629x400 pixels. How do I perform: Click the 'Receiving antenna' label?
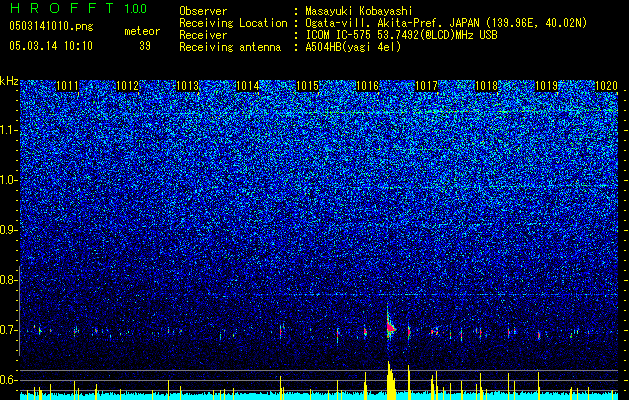coord(230,47)
